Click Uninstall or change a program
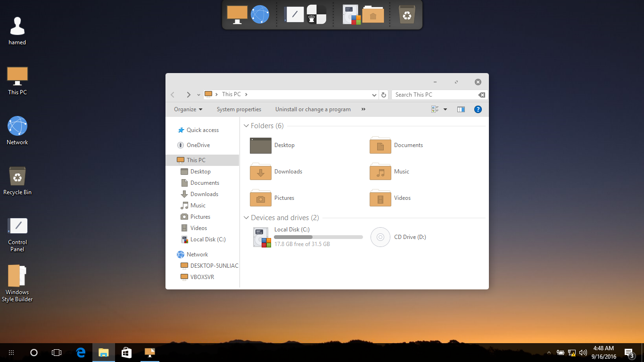 pos(313,109)
